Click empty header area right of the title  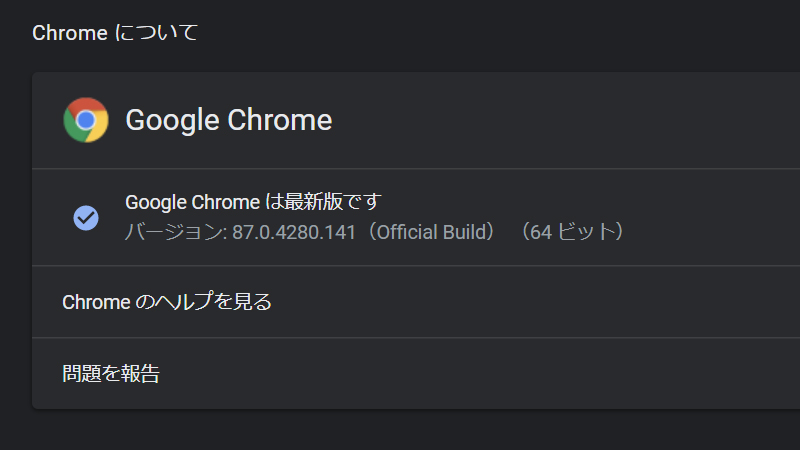click(x=600, y=120)
